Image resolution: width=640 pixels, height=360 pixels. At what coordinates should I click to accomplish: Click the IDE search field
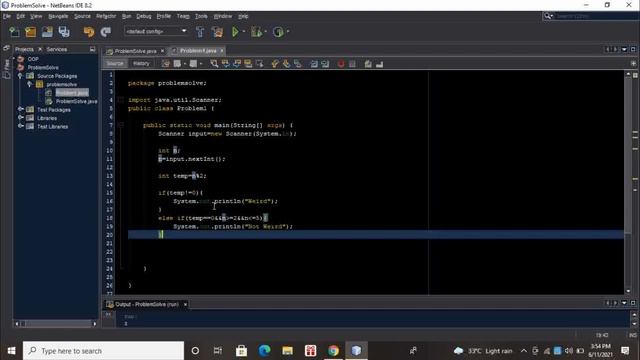coord(595,16)
